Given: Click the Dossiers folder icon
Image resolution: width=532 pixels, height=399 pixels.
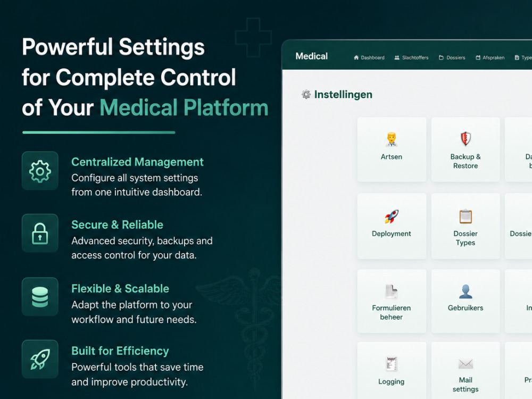Looking at the screenshot, I should tap(441, 57).
